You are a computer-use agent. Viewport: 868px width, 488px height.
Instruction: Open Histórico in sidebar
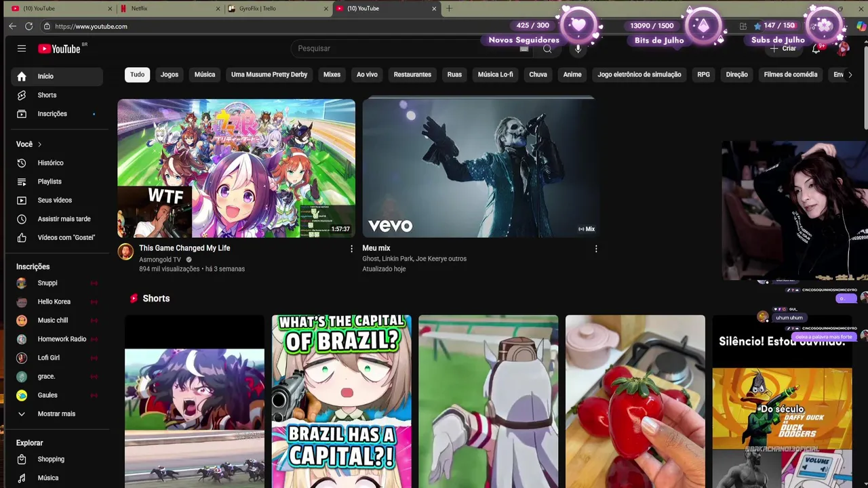coord(57,163)
